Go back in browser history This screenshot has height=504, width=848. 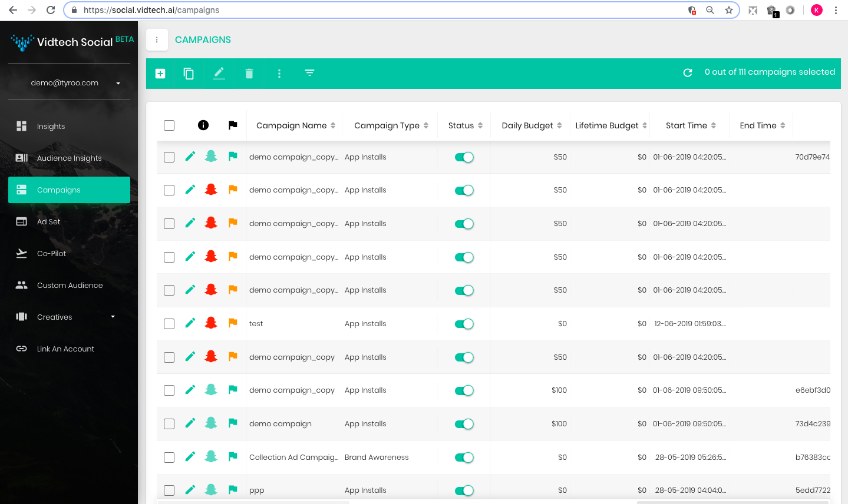coord(13,10)
